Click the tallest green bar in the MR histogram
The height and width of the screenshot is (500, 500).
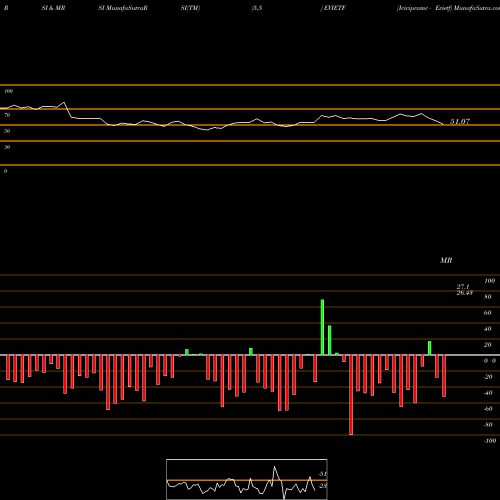[x=322, y=327]
